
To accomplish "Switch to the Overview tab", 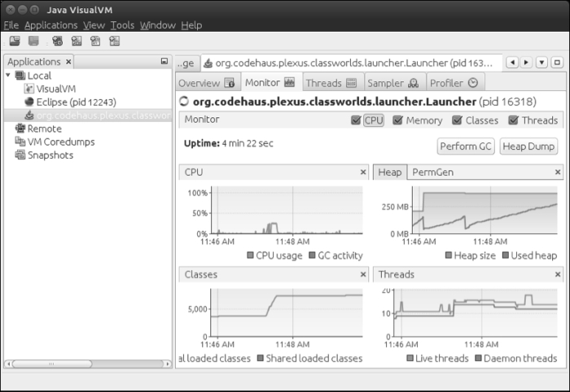I will pos(207,83).
